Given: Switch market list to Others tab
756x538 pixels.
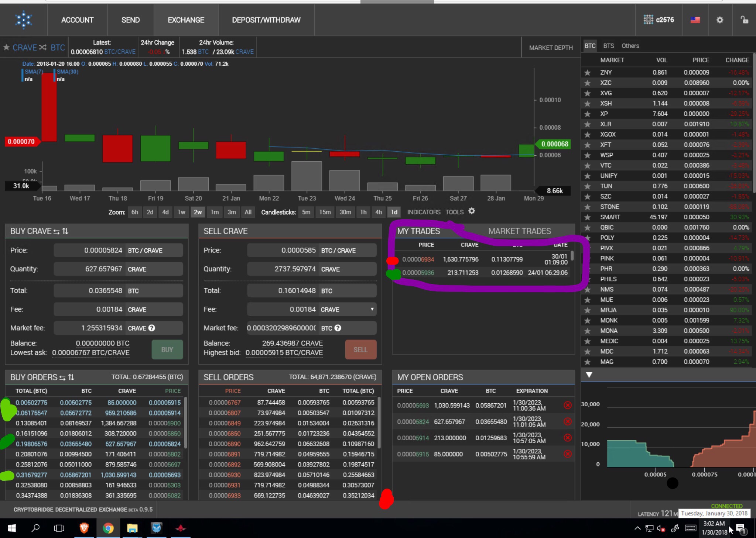Looking at the screenshot, I should point(630,46).
